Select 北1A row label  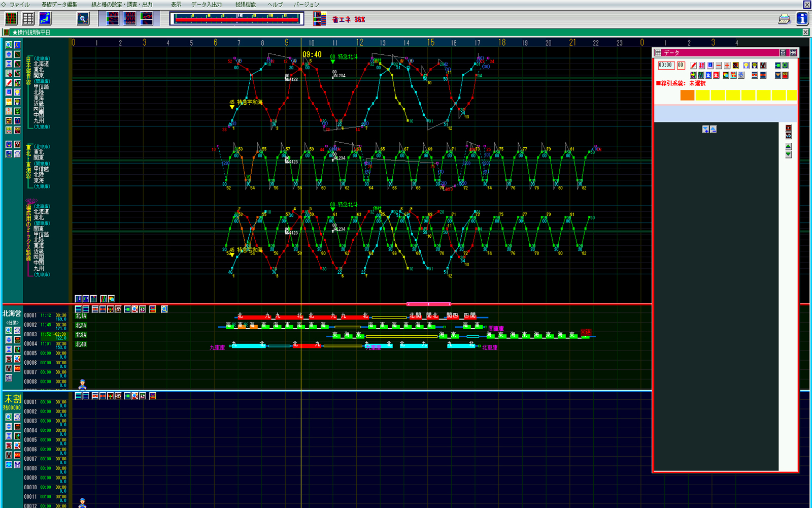click(x=81, y=316)
